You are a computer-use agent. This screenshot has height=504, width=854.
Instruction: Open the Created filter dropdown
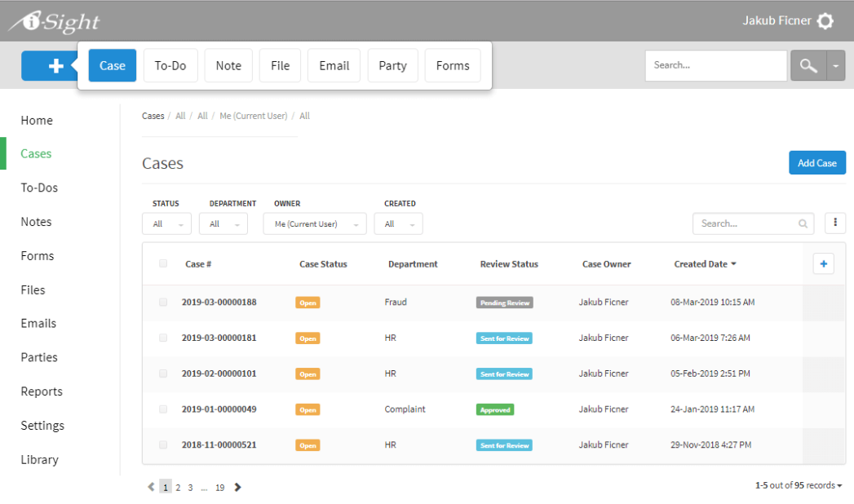pyautogui.click(x=398, y=223)
